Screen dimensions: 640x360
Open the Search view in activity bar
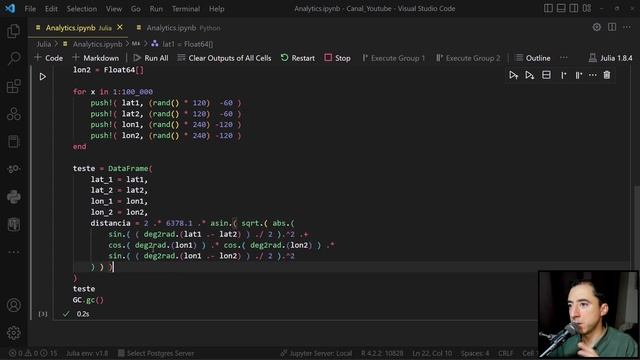click(13, 58)
